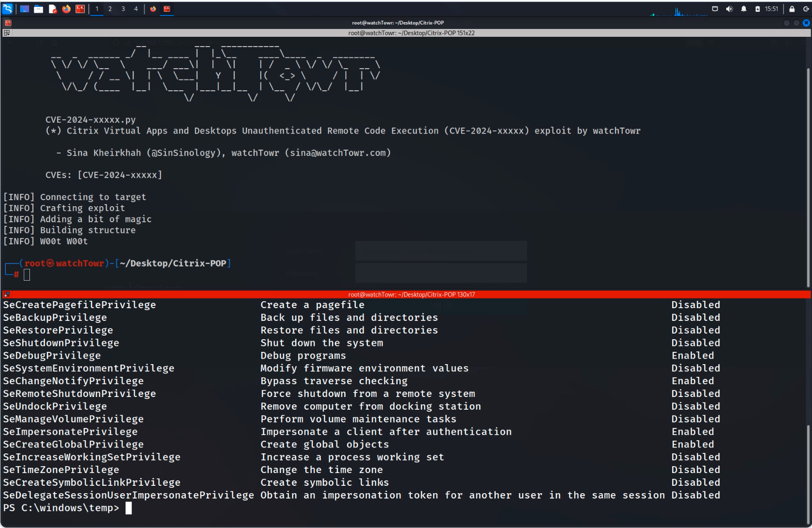The image size is (812, 528).
Task: Click "Bypass traverse checking" description text
Action: 334,381
